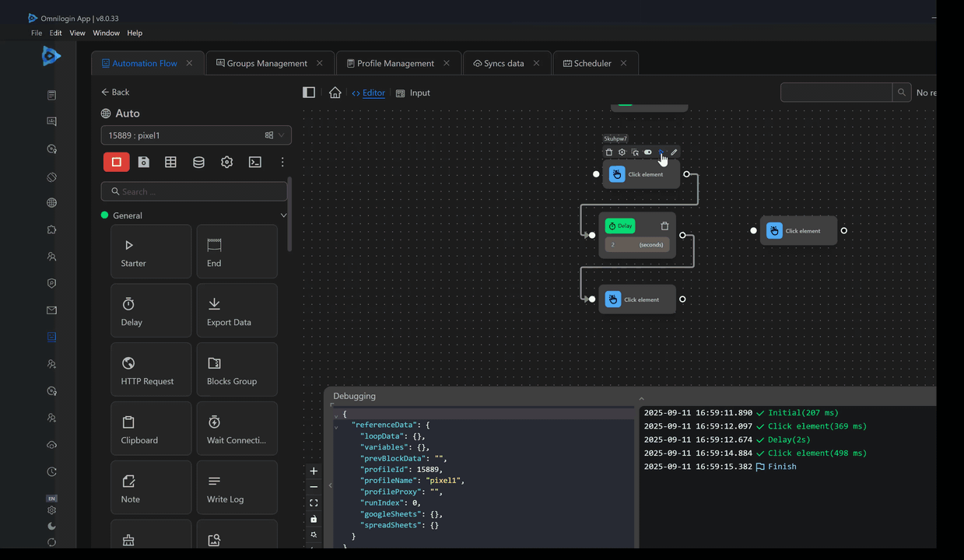This screenshot has width=964, height=560.
Task: Click the block Search input field
Action: (195, 191)
